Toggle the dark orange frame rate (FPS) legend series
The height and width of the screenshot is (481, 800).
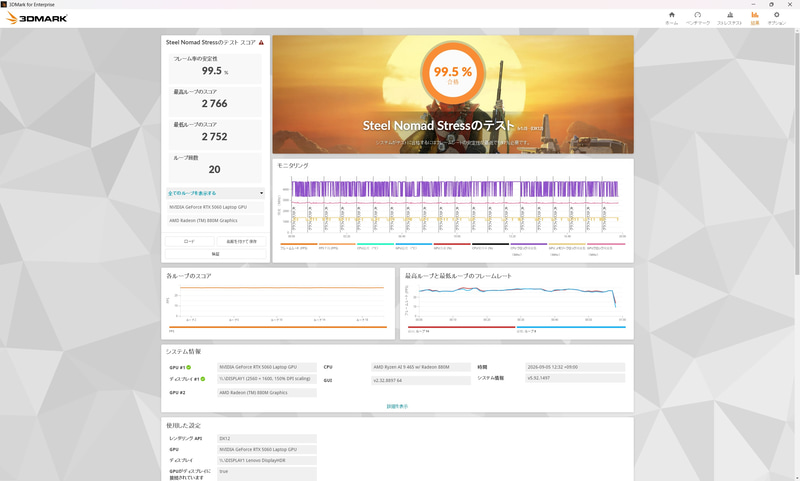pos(298,246)
